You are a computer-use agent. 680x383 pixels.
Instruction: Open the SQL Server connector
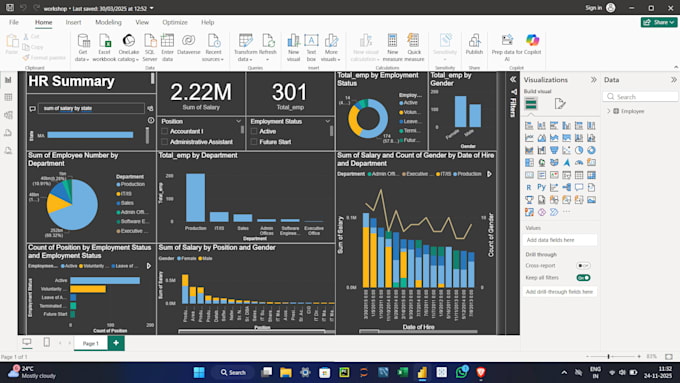pyautogui.click(x=150, y=47)
